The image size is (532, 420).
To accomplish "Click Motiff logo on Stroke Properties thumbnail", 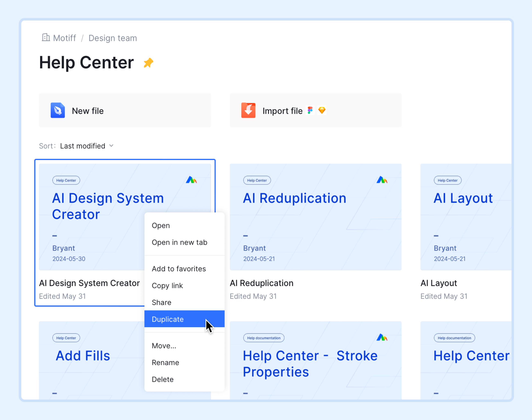I will pos(382,337).
